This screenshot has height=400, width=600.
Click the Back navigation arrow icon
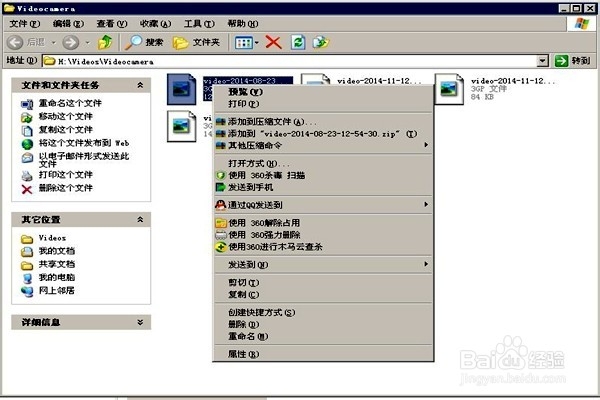click(x=15, y=42)
